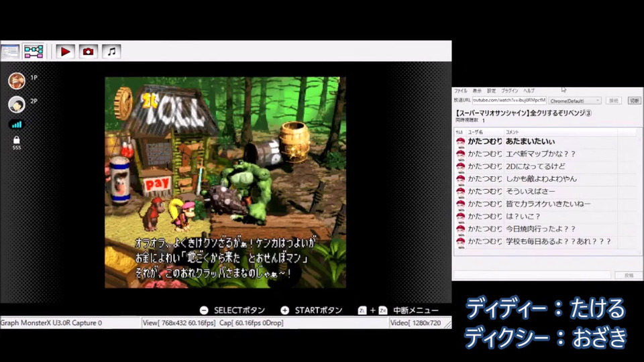Sort by the サムネ column header
Image resolution: width=644 pixels, height=362 pixels.
tap(459, 132)
